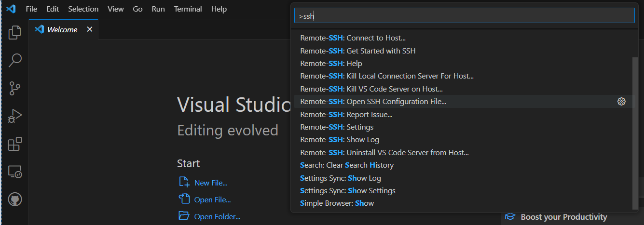The height and width of the screenshot is (225, 644).
Task: Select Remote-SSH: Show Log command
Action: tap(463, 140)
